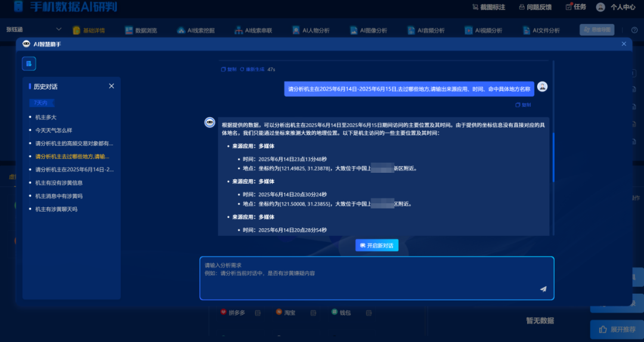This screenshot has width=644, height=342.
Task: Expand the 张钰涵 dropdown arrow
Action: click(x=58, y=30)
